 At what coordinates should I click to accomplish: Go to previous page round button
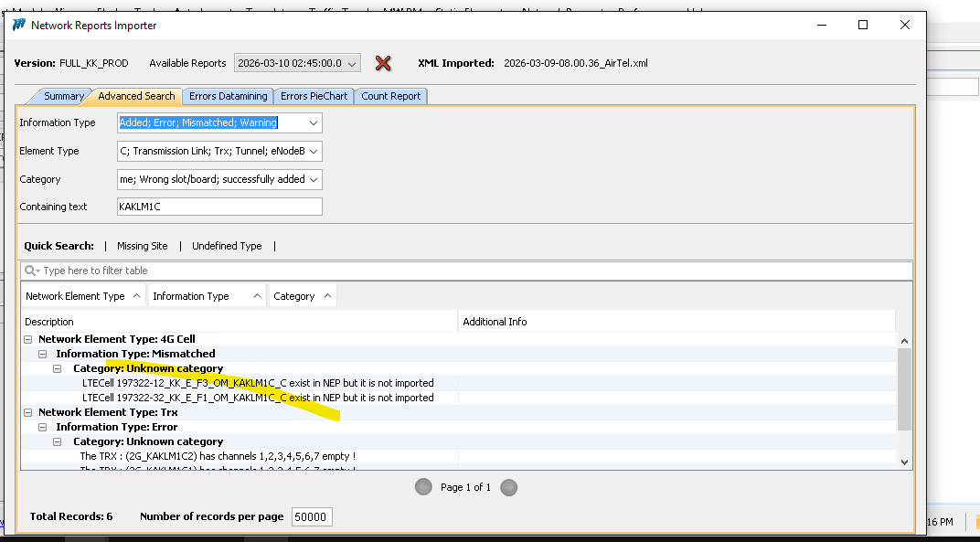point(423,487)
